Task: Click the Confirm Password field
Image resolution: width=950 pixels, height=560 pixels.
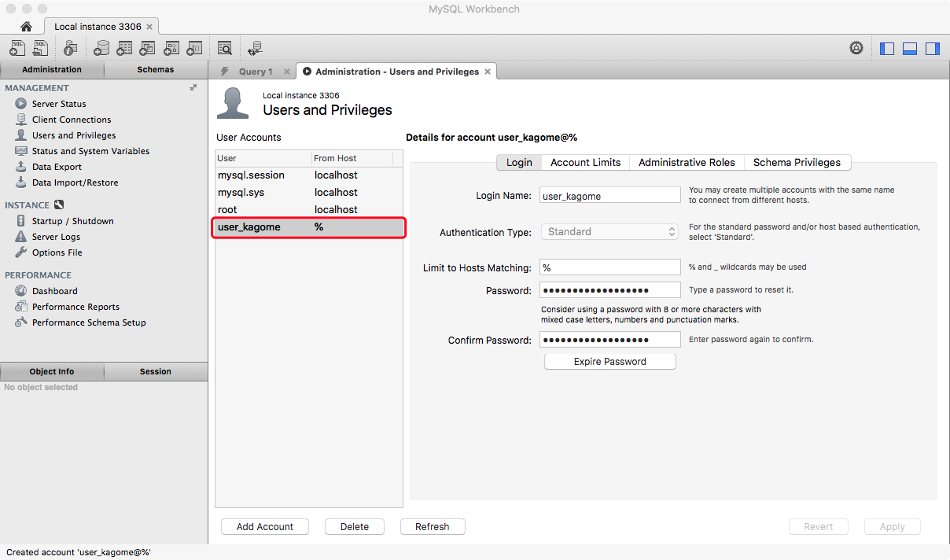Action: (610, 340)
